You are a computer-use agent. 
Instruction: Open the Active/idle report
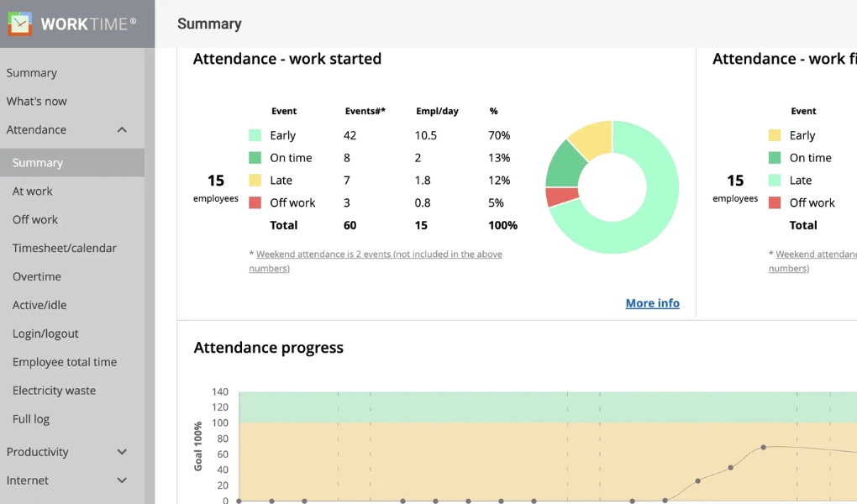[39, 306]
